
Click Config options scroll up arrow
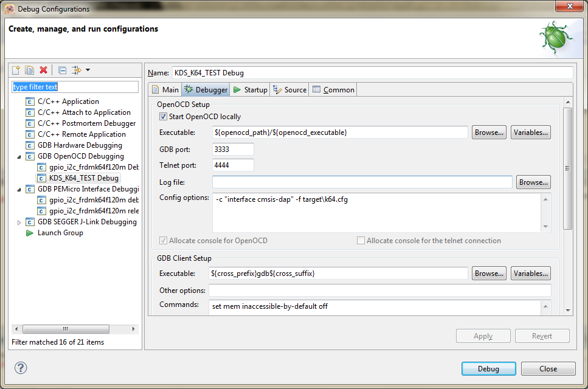[545, 199]
